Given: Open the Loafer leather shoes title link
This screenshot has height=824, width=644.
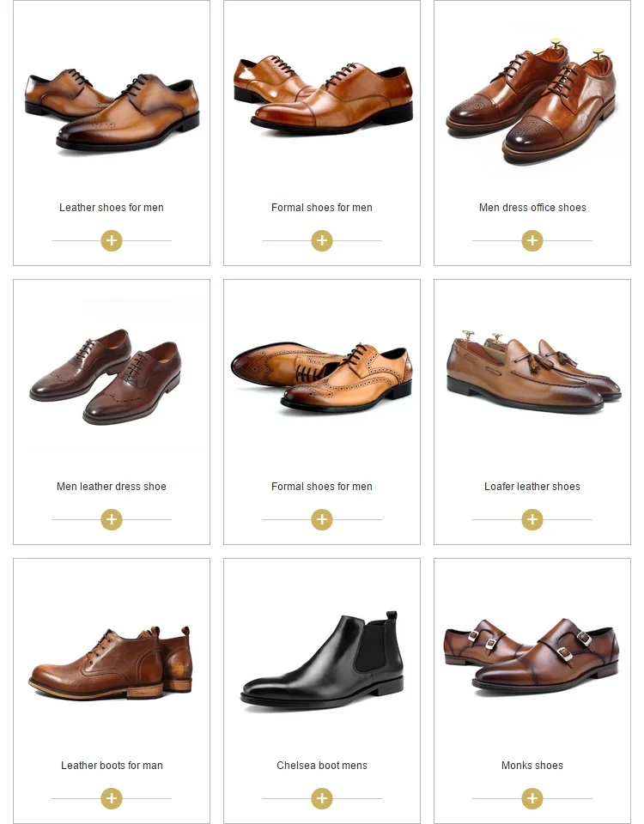Looking at the screenshot, I should 532,487.
